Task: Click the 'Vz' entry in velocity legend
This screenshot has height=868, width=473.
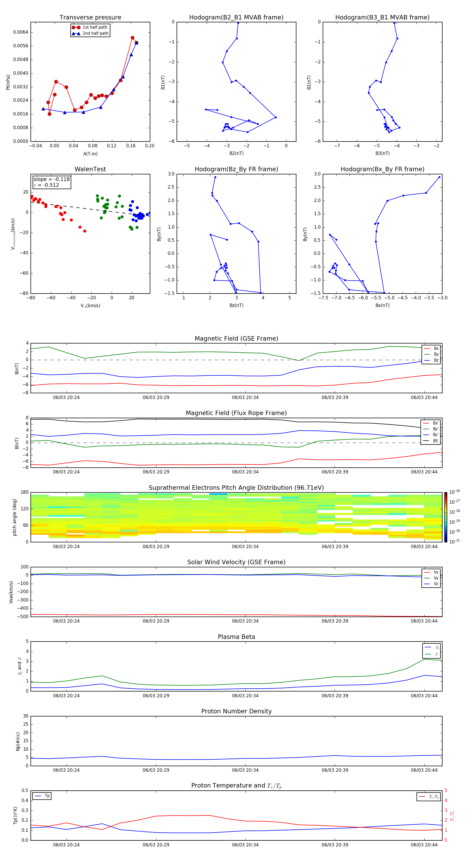Action: [x=431, y=584]
